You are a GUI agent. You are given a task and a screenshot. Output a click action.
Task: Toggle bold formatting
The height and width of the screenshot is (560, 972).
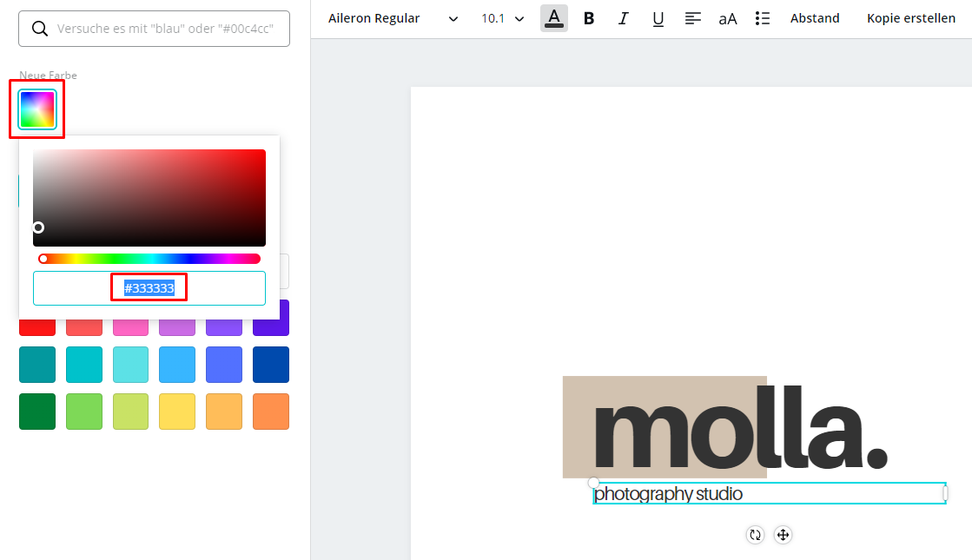589,18
